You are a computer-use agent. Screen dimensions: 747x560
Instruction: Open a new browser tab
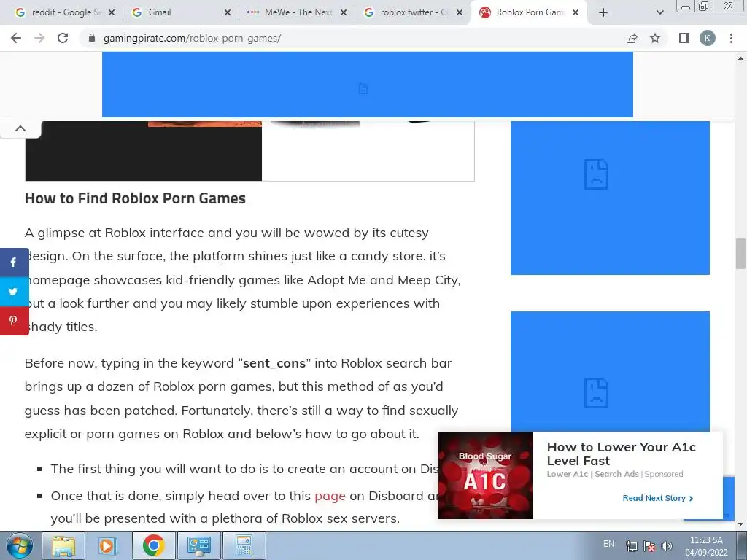[603, 13]
